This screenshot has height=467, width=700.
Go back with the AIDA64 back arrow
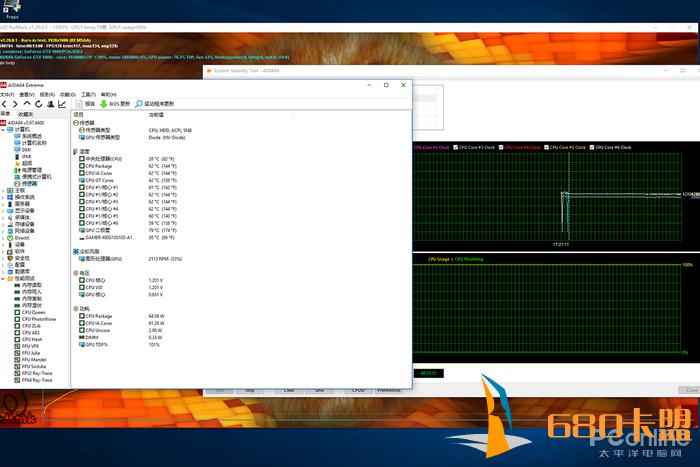click(x=4, y=104)
